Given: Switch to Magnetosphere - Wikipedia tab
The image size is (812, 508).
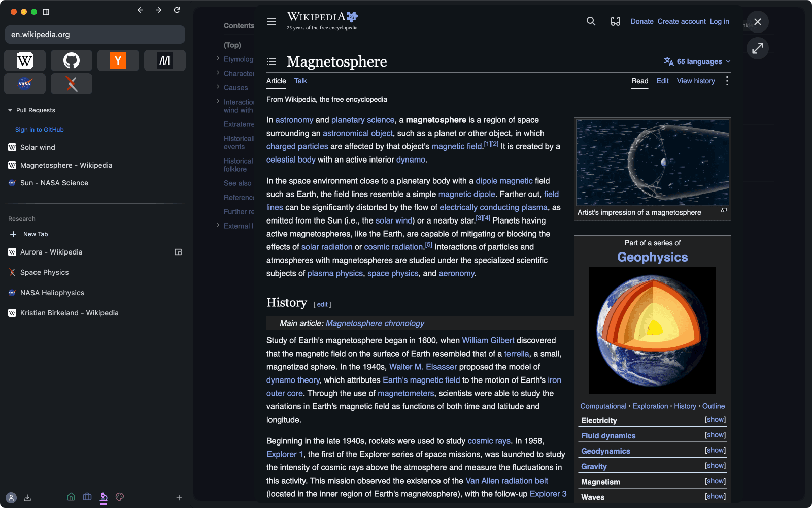Looking at the screenshot, I should coord(95,165).
